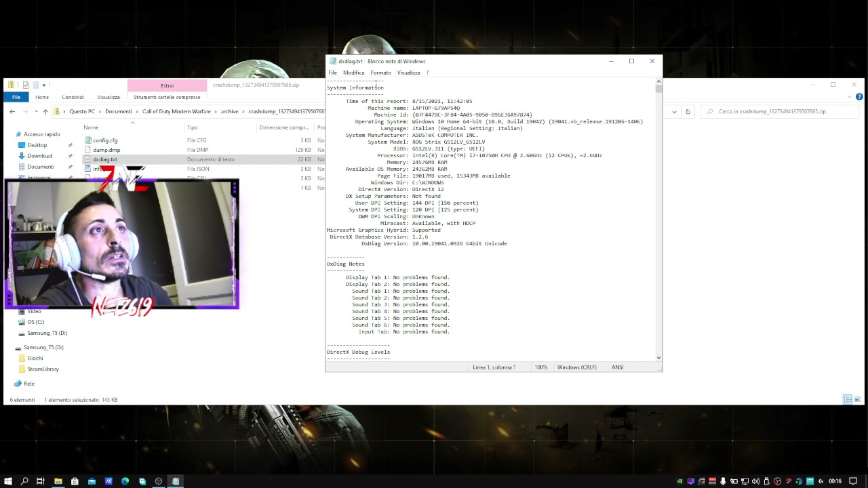Open the Condividi tab in Explorer
This screenshot has width=868, height=488.
(x=73, y=97)
